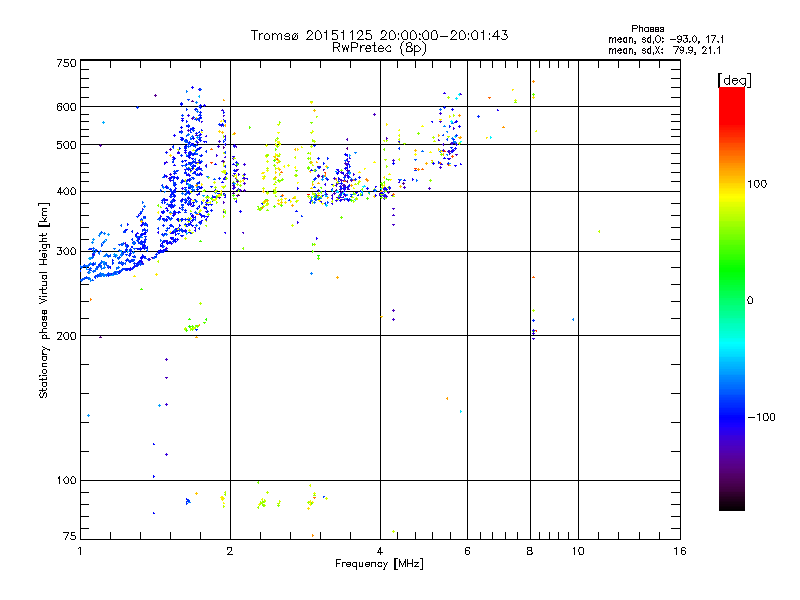Click the colorbar label '-100'
This screenshot has width=800, height=600.
coord(761,417)
